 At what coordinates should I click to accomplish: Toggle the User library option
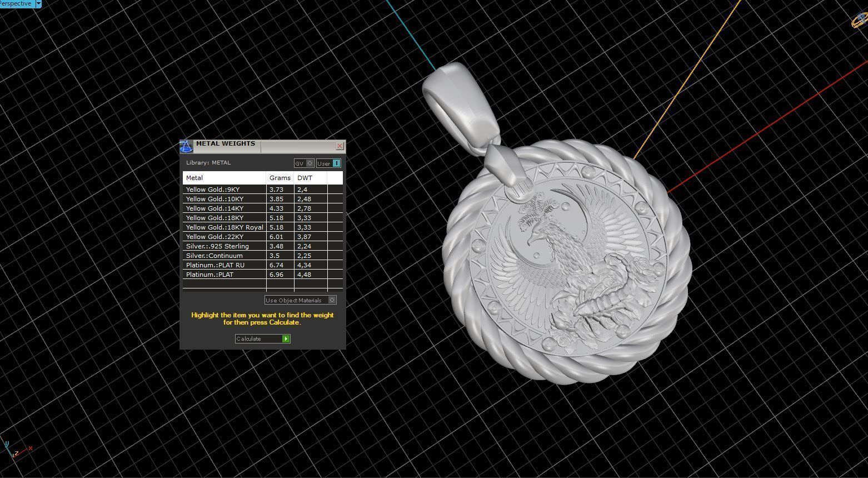click(x=328, y=163)
